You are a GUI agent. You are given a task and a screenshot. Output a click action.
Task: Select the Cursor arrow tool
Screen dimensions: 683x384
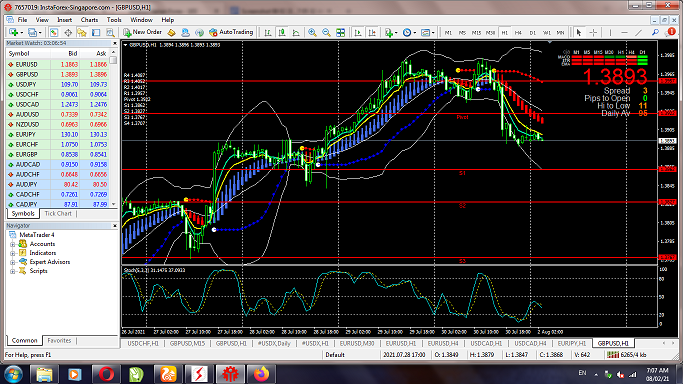click(x=579, y=32)
